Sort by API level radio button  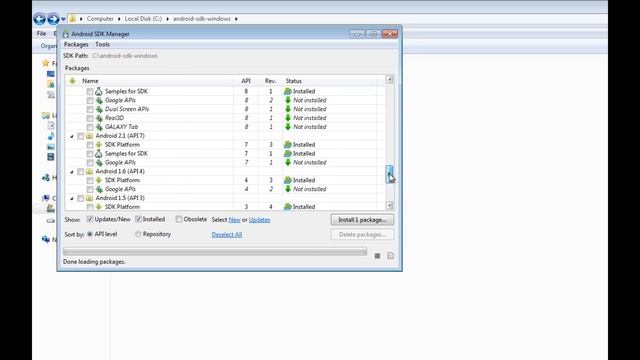pyautogui.click(x=90, y=234)
